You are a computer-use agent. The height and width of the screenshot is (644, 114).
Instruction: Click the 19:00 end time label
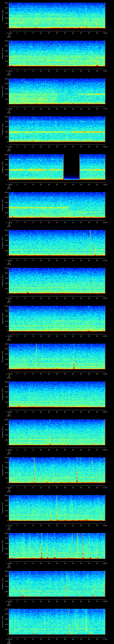point(105,184)
